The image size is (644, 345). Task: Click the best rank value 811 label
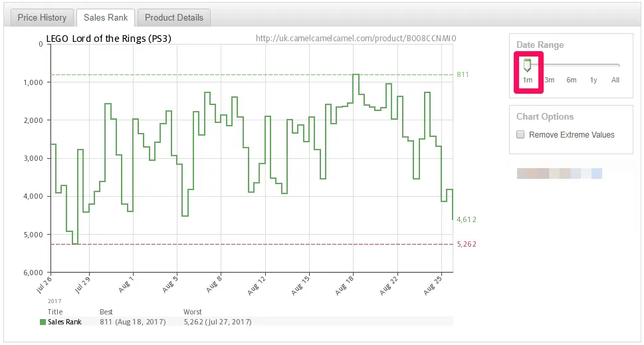tap(463, 74)
